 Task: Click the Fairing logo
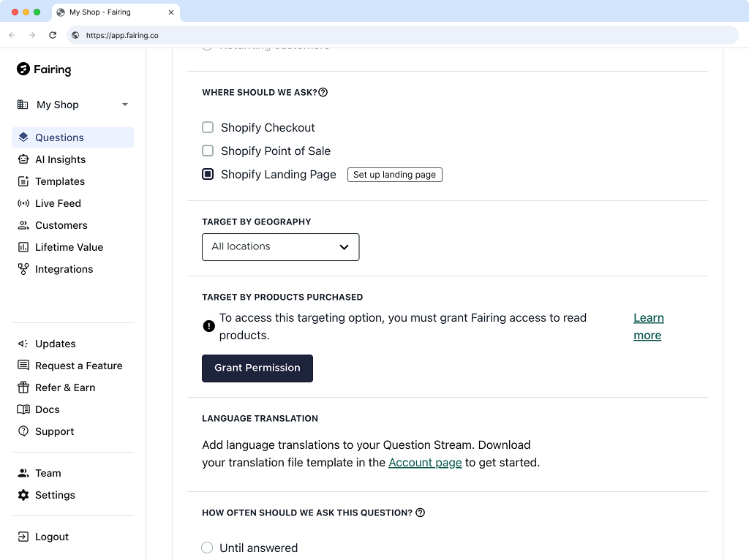[x=44, y=69]
